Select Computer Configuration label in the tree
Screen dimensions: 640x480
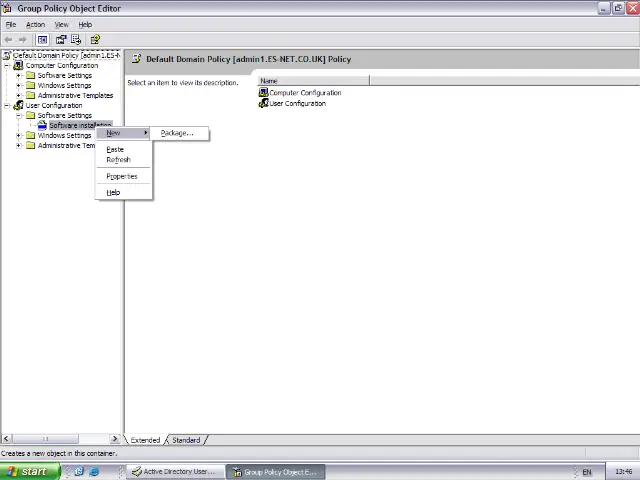tap(62, 65)
